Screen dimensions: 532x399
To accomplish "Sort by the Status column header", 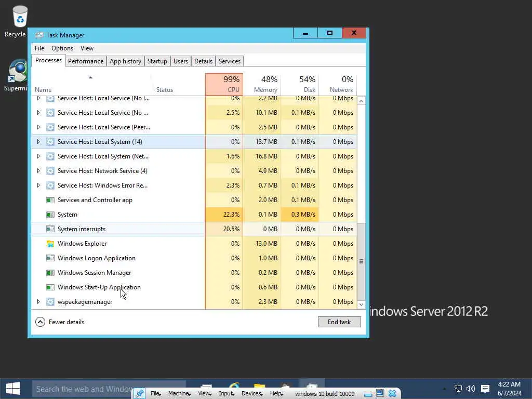I will coord(179,85).
